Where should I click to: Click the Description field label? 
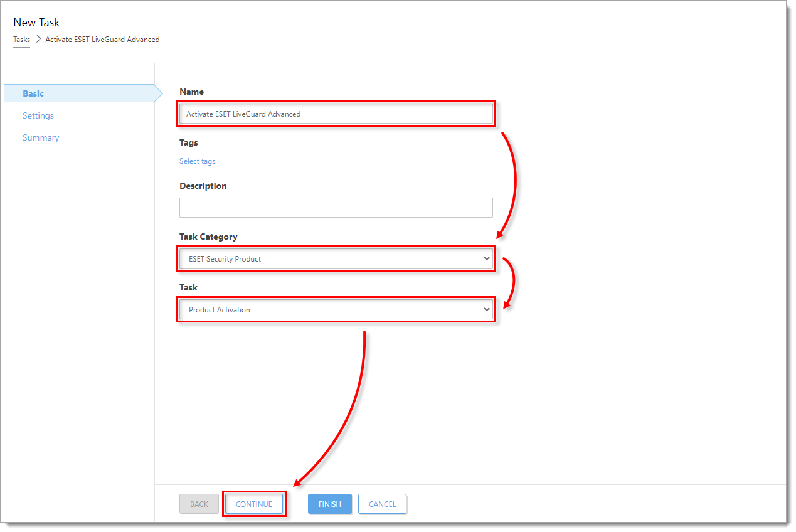pos(203,186)
